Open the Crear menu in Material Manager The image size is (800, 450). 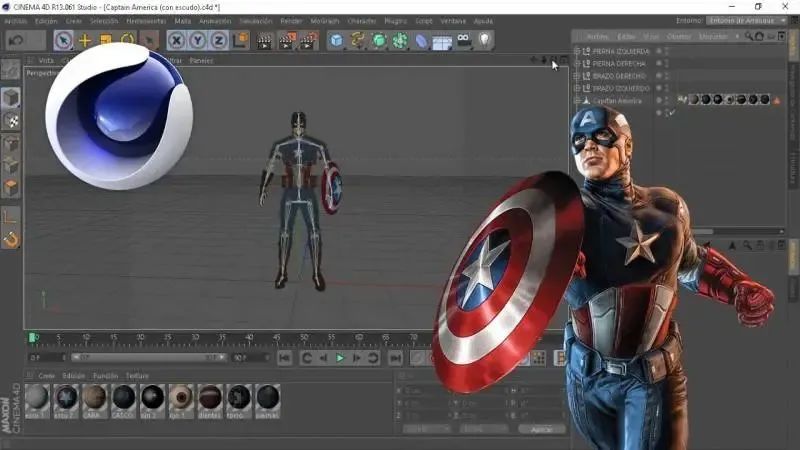[46, 376]
